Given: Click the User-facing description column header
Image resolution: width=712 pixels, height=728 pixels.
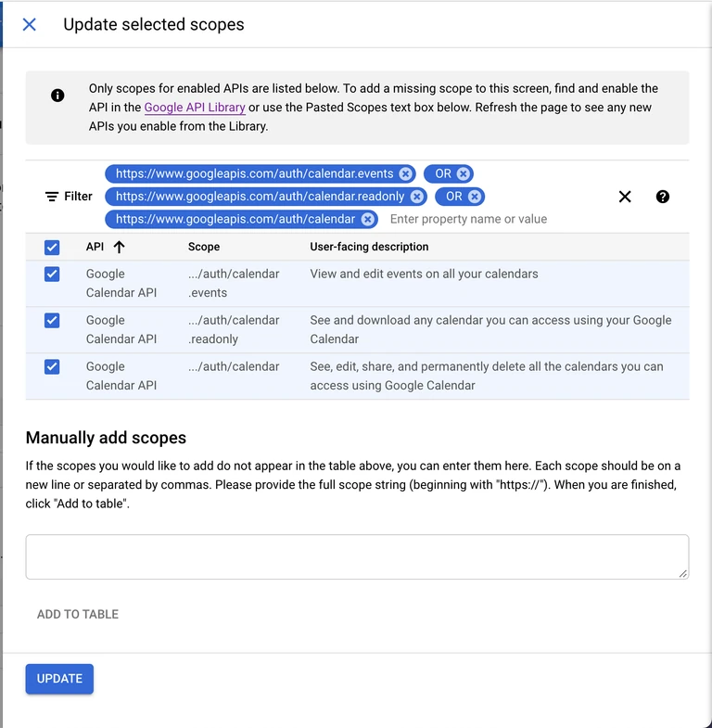Looking at the screenshot, I should pyautogui.click(x=369, y=247).
